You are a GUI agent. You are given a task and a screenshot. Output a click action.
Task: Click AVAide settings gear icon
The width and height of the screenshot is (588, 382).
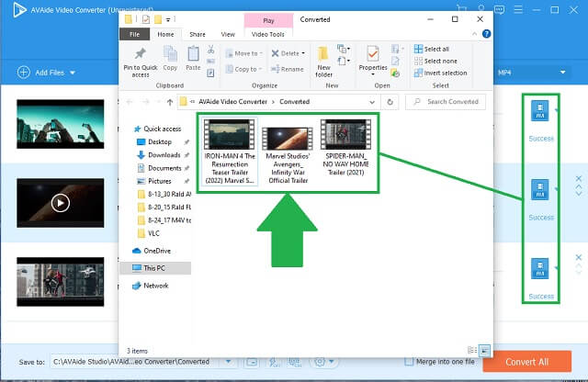click(x=320, y=362)
